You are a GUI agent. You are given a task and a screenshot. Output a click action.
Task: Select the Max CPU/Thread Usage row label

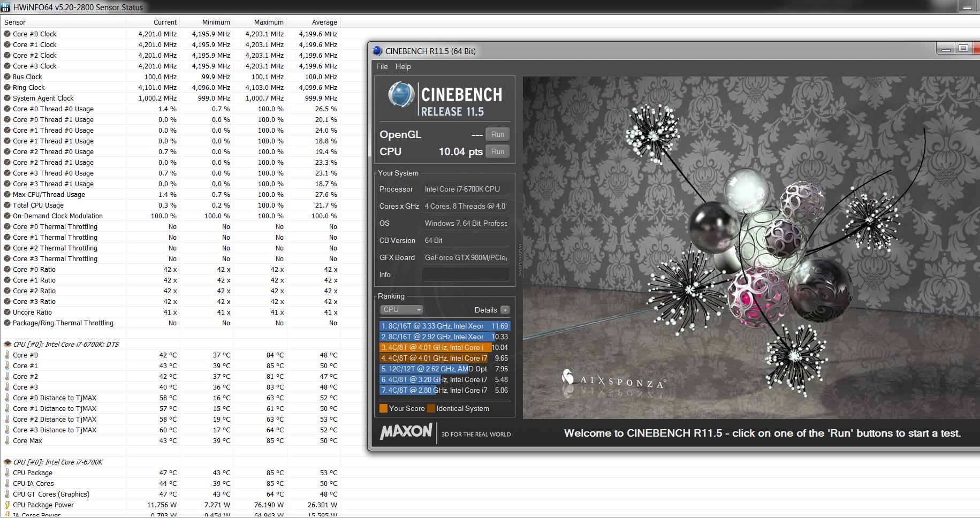[49, 194]
